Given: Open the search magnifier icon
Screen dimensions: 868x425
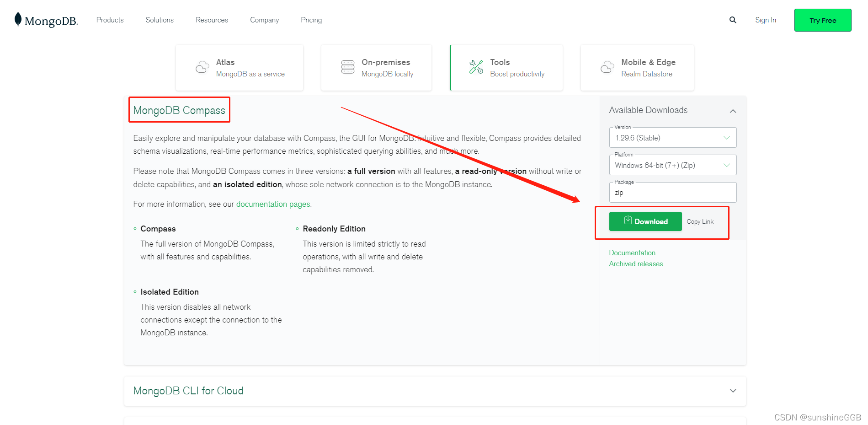Looking at the screenshot, I should click(x=733, y=20).
